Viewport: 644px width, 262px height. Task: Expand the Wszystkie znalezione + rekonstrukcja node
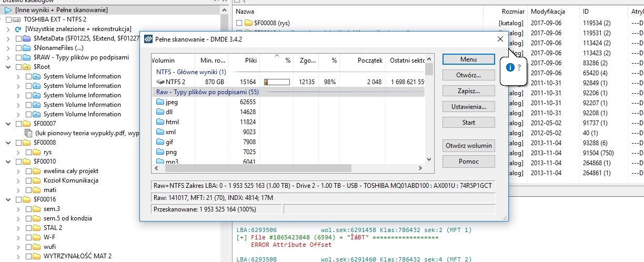(x=8, y=29)
